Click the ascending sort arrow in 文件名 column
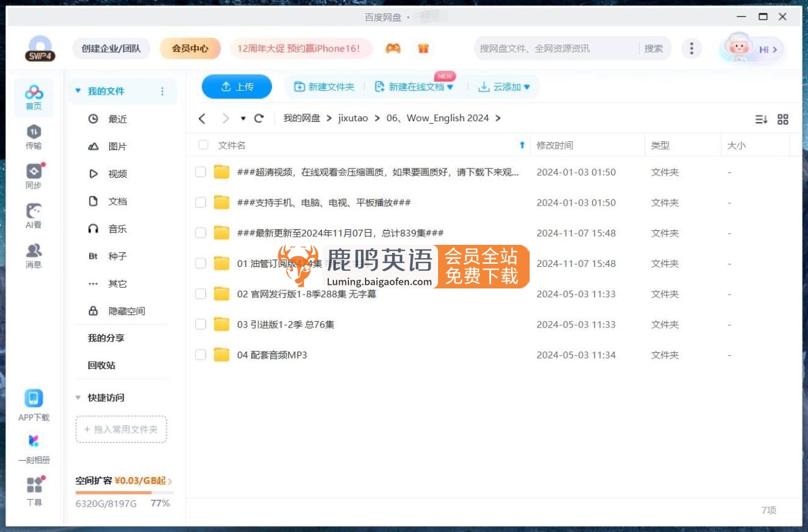Screen dimensions: 808x532 [x=522, y=145]
